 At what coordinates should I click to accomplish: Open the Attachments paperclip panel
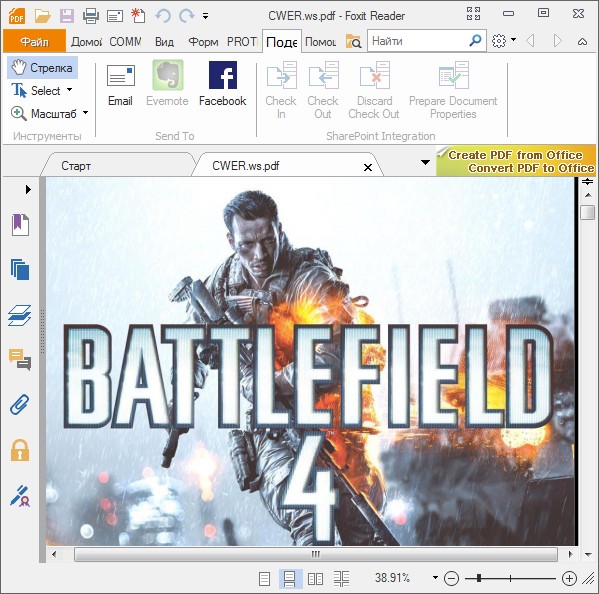coord(19,405)
